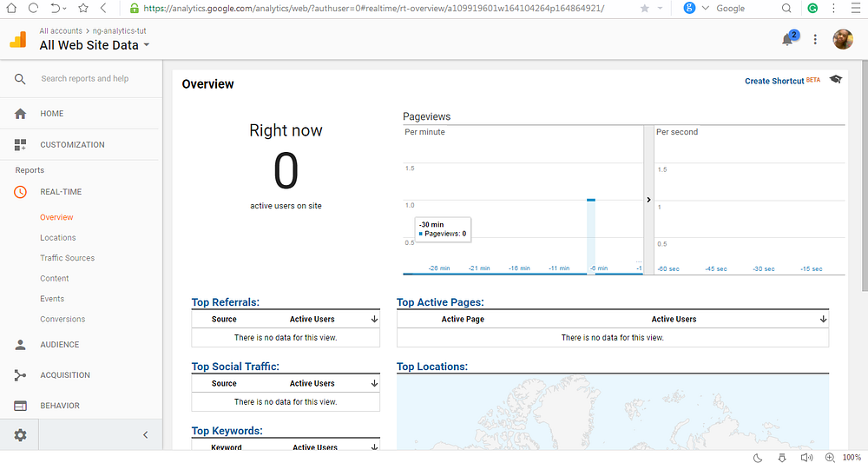The width and height of the screenshot is (868, 463).
Task: Click the download arrow icon in status bar
Action: coord(782,458)
